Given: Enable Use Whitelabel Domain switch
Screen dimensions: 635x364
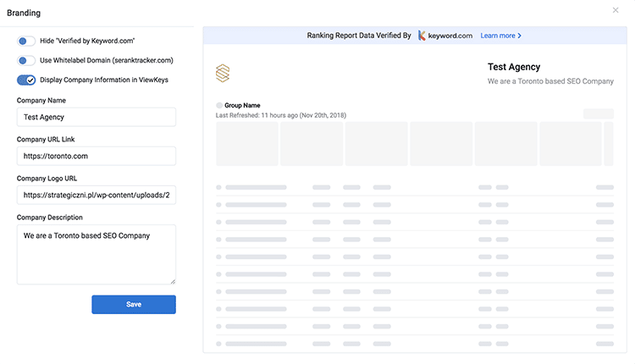Looking at the screenshot, I should (x=26, y=60).
